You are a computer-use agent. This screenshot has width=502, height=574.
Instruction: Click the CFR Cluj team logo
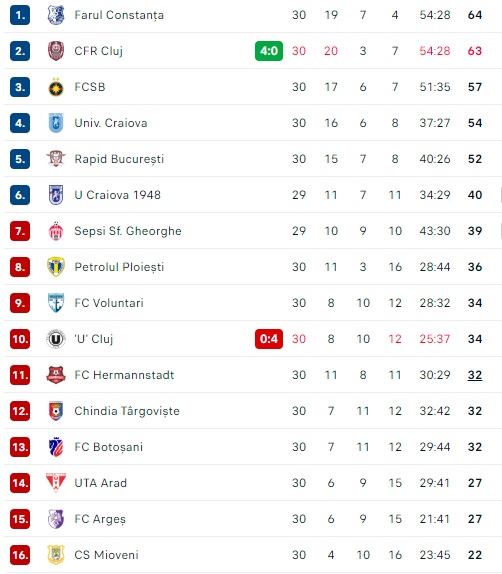(56, 51)
